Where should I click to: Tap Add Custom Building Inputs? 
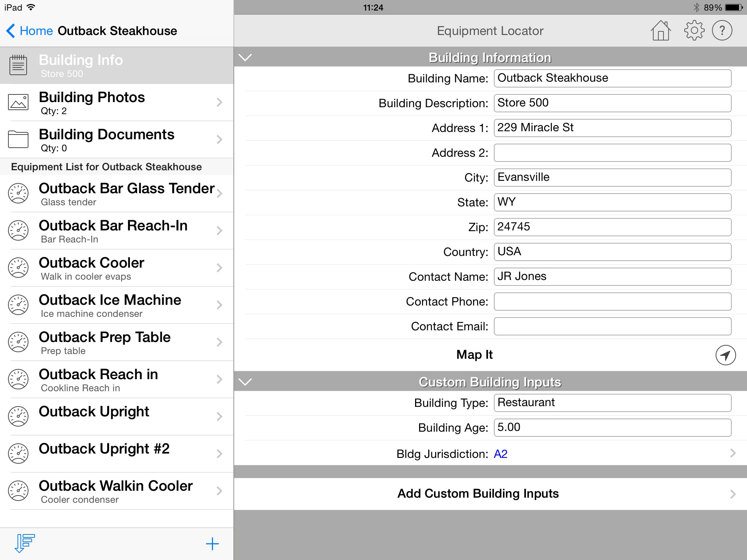[x=490, y=494]
